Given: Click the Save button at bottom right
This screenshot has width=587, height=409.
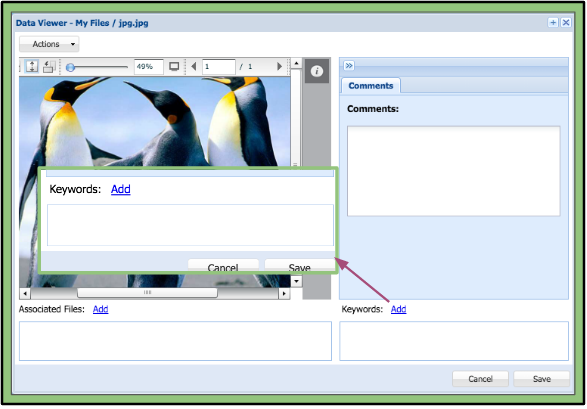Looking at the screenshot, I should pos(541,379).
